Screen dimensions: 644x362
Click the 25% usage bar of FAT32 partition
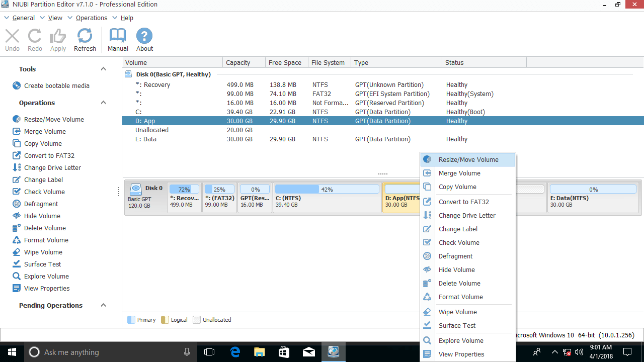pos(219,190)
